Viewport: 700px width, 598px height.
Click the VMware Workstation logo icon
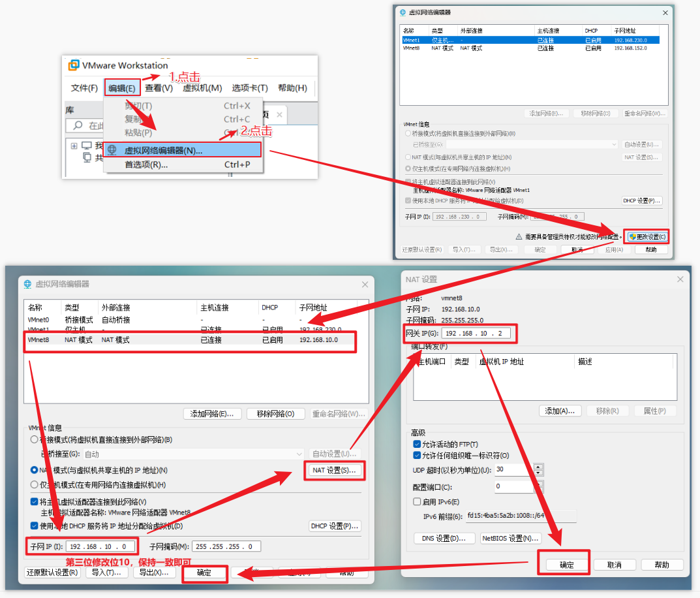(74, 65)
